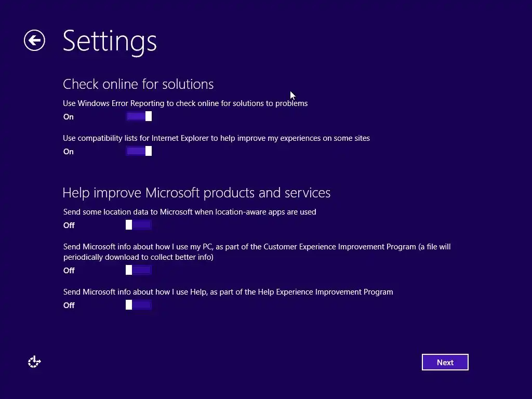532x399 pixels.
Task: Click the 'On' label under compatibility lists
Action: [x=69, y=152]
